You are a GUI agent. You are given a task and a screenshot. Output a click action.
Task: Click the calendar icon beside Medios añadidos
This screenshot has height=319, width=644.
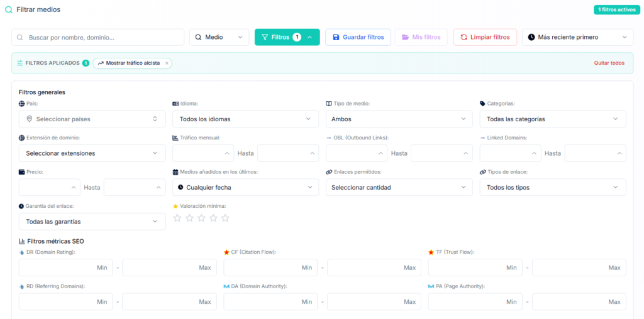pyautogui.click(x=175, y=172)
